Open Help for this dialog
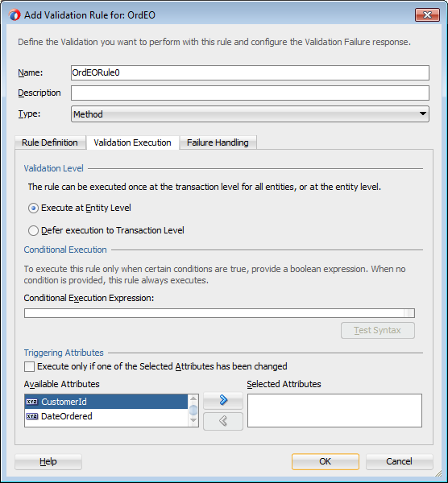 (x=48, y=461)
